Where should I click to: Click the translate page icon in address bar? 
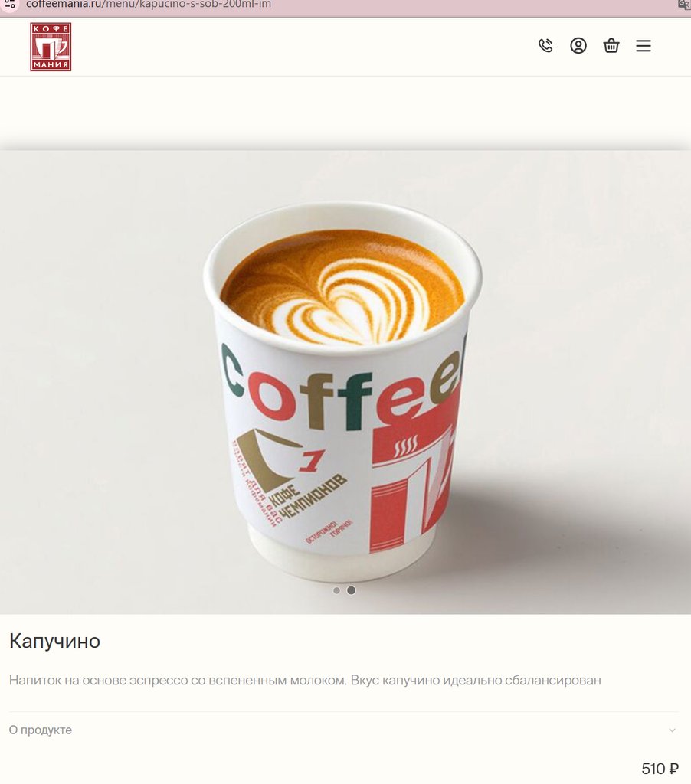[684, 5]
